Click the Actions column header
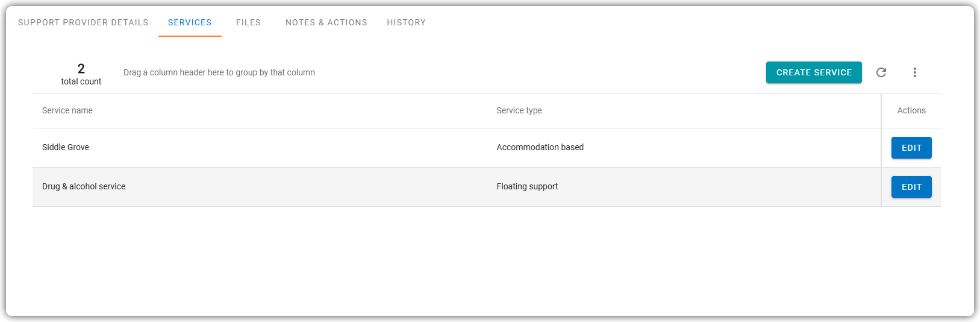The width and height of the screenshot is (980, 322). [x=911, y=110]
